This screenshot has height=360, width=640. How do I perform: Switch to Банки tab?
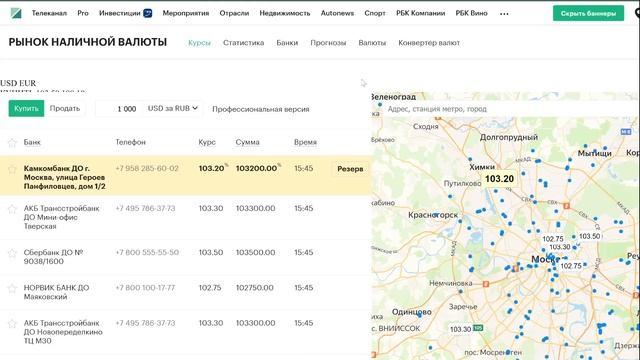[287, 42]
